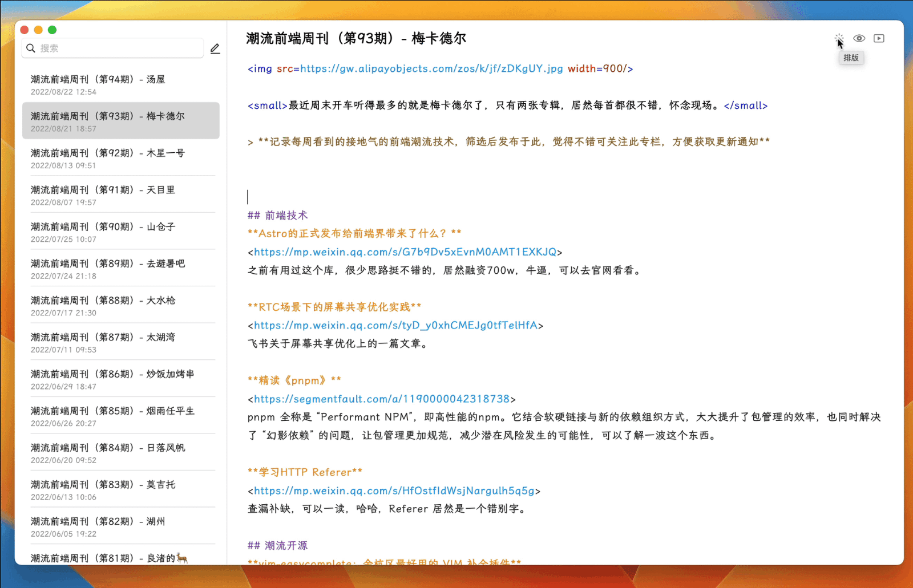This screenshot has height=588, width=913.
Task: Create a new note with the pencil icon
Action: [x=215, y=48]
